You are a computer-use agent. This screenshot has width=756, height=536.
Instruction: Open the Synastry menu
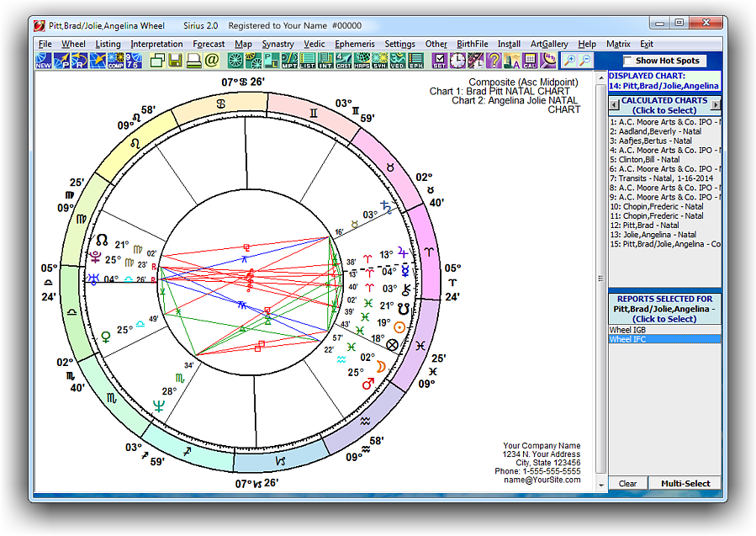coord(278,44)
